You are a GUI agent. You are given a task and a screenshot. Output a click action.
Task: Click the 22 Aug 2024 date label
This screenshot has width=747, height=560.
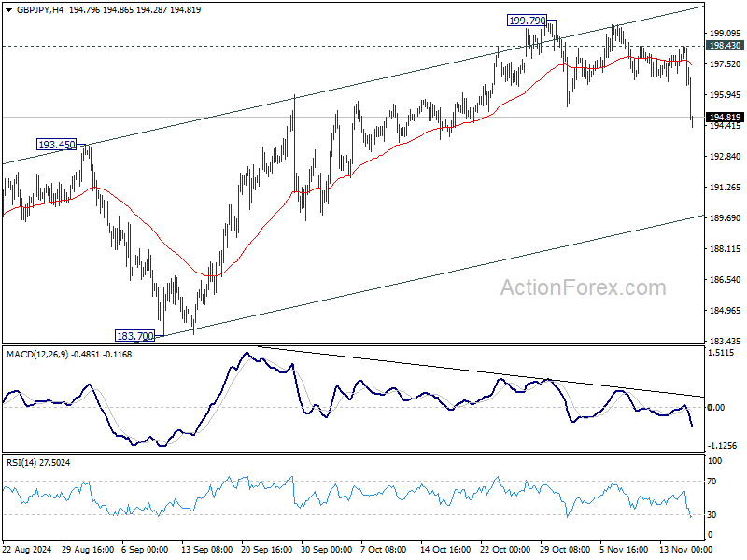[27, 549]
